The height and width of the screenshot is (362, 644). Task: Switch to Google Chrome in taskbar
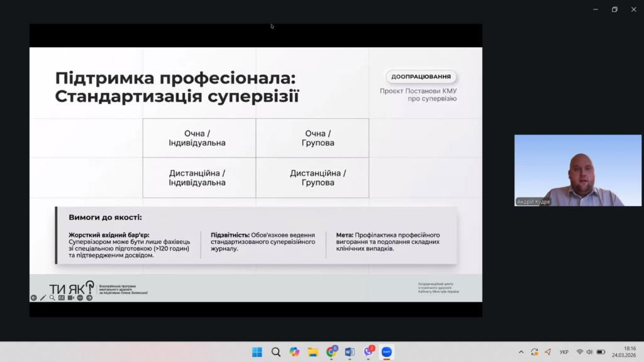pos(331,352)
